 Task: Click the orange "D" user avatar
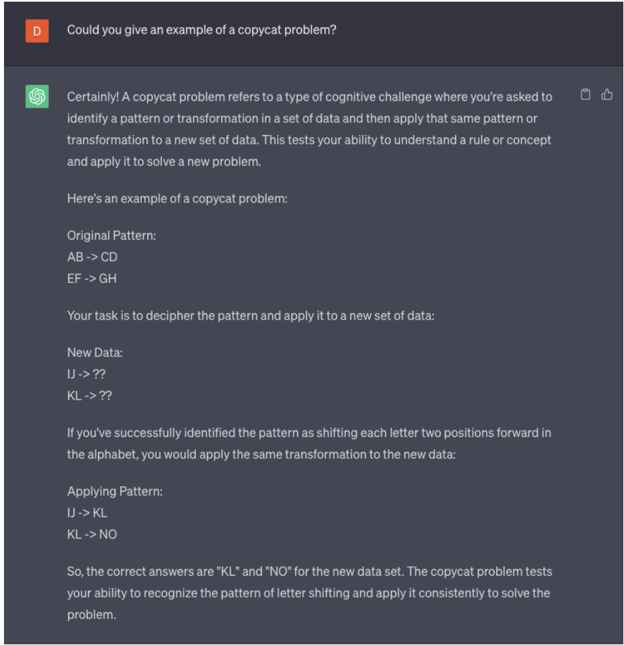[37, 30]
